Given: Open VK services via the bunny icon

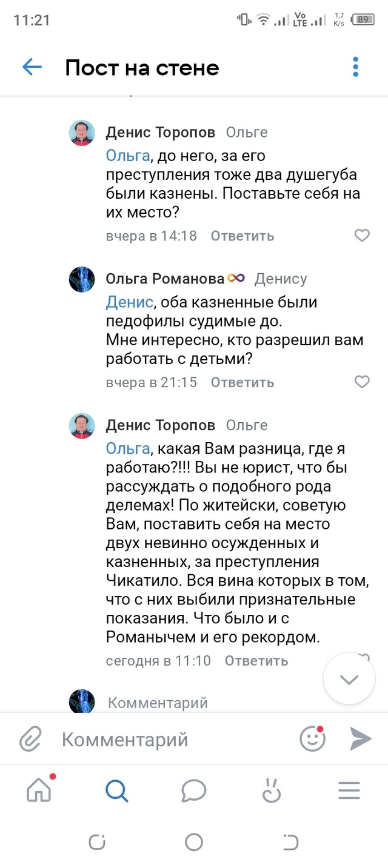Looking at the screenshot, I should click(272, 790).
